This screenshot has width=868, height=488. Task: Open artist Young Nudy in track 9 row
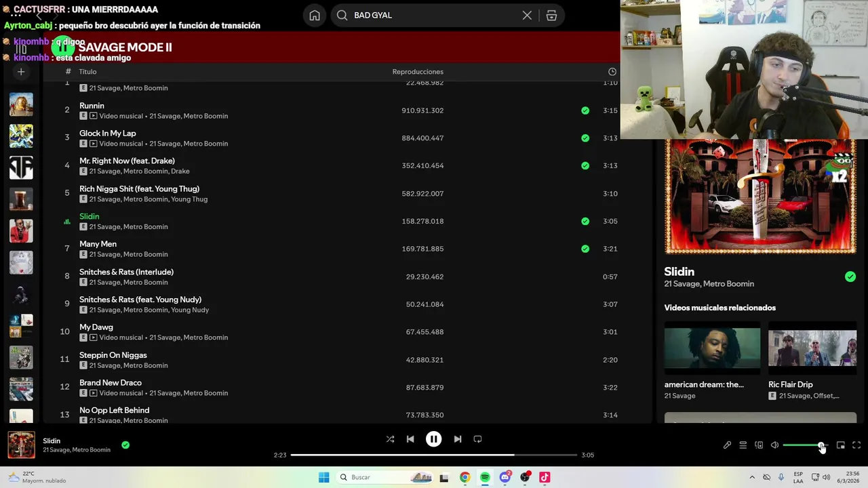click(x=190, y=310)
